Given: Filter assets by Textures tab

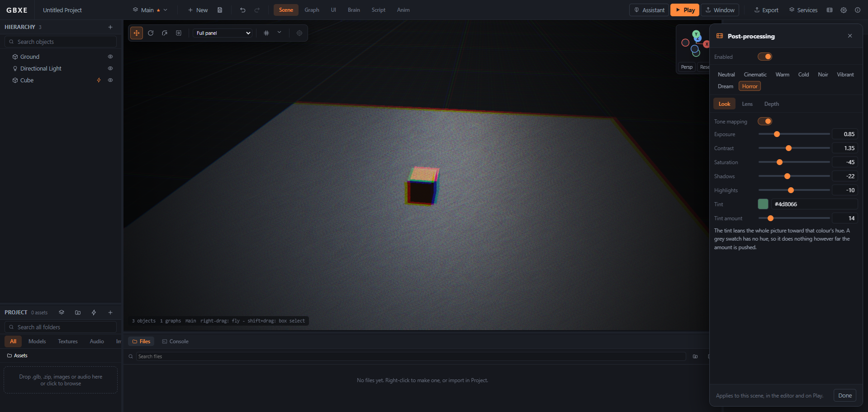Looking at the screenshot, I should click(68, 341).
